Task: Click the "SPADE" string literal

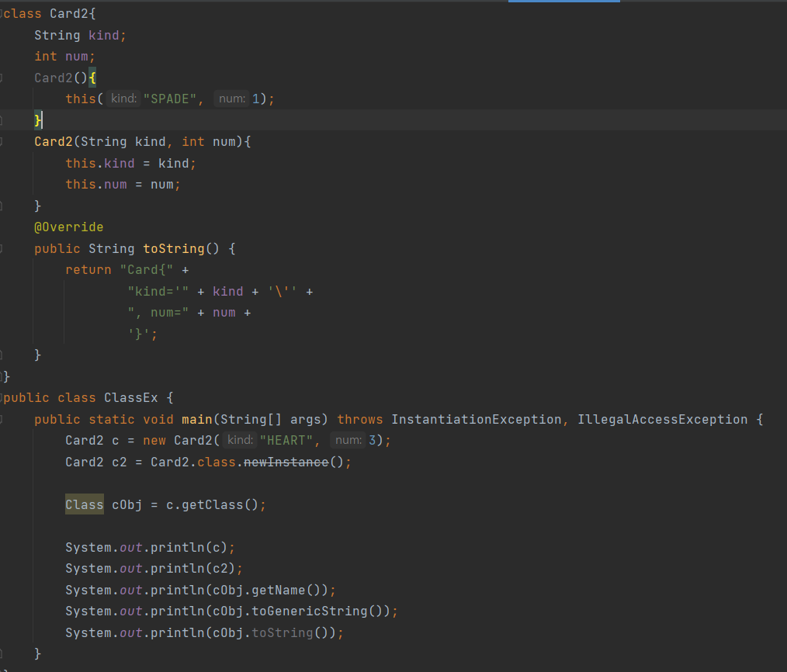Action: tap(170, 99)
